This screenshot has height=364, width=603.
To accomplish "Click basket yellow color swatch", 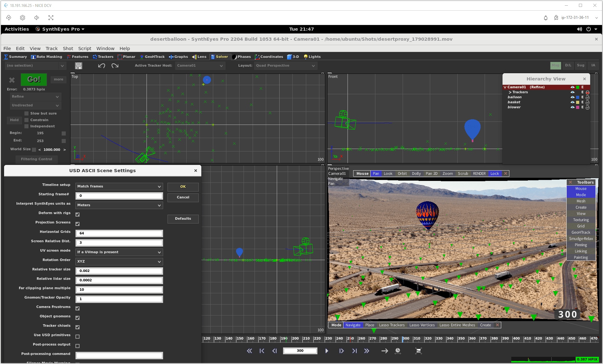I will click(578, 102).
